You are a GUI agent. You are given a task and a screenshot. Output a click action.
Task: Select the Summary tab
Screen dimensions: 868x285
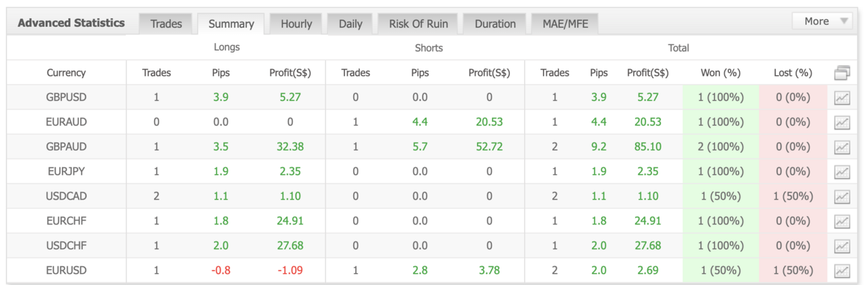coord(231,24)
